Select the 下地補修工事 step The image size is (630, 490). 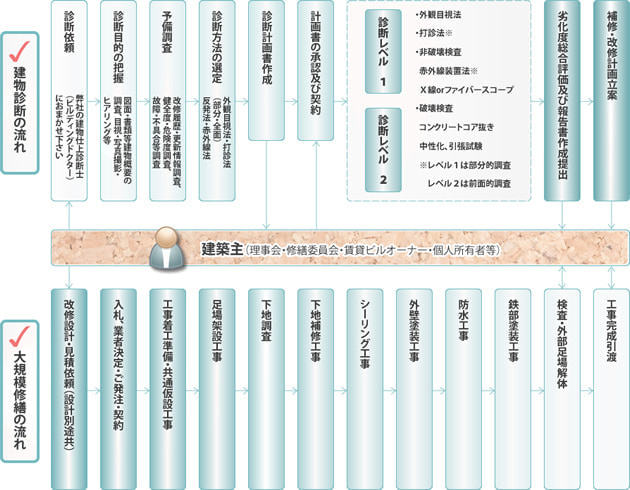click(316, 389)
